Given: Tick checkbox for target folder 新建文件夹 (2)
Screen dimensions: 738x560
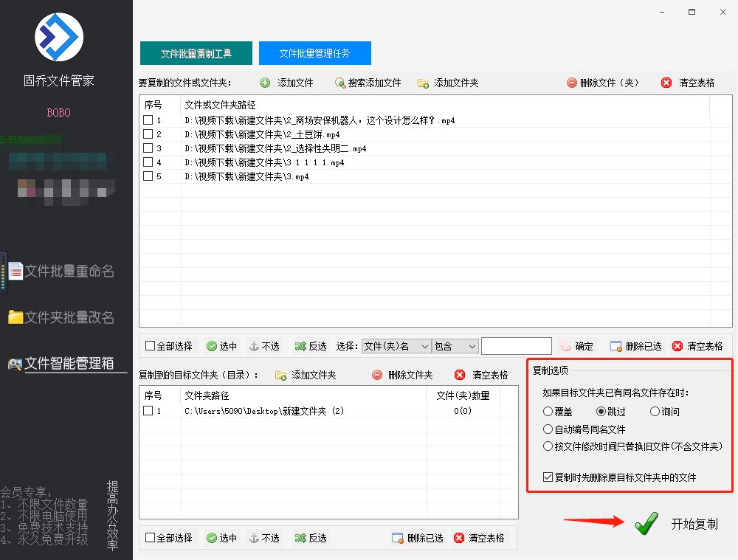Looking at the screenshot, I should pos(148,411).
